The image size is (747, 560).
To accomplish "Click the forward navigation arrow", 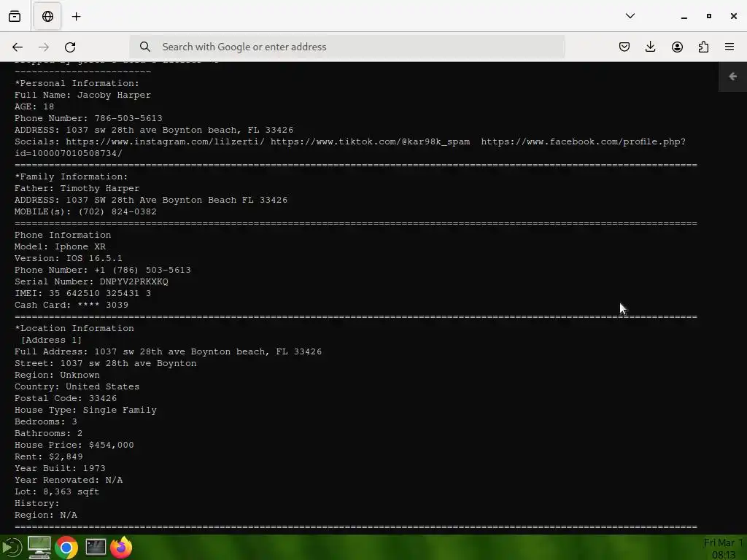I will pyautogui.click(x=44, y=47).
